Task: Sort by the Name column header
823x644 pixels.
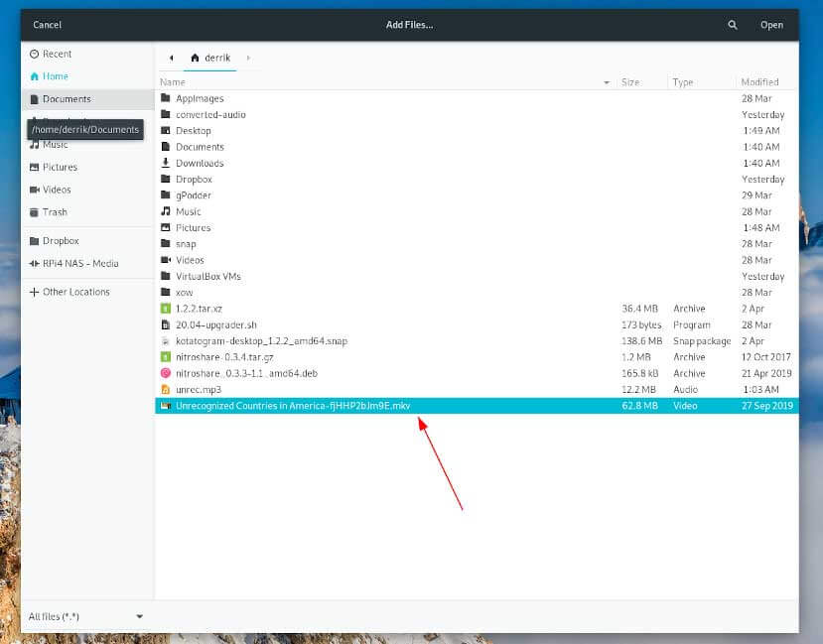Action: (x=386, y=81)
